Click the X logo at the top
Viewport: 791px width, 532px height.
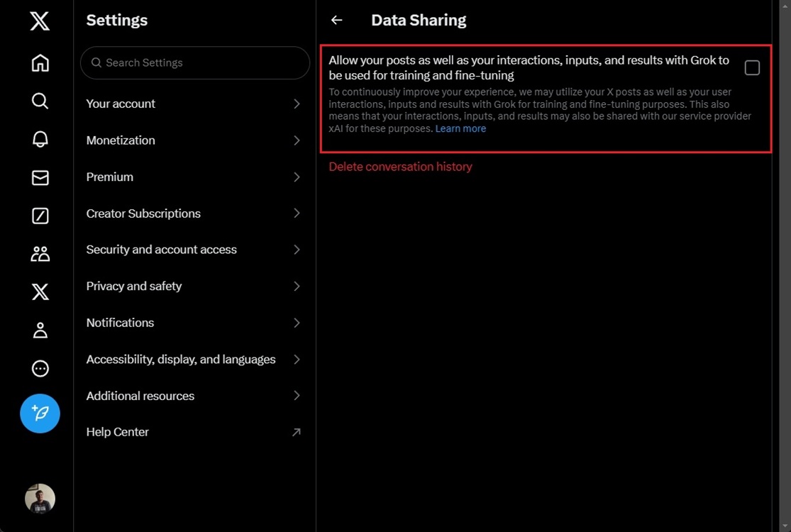[40, 21]
